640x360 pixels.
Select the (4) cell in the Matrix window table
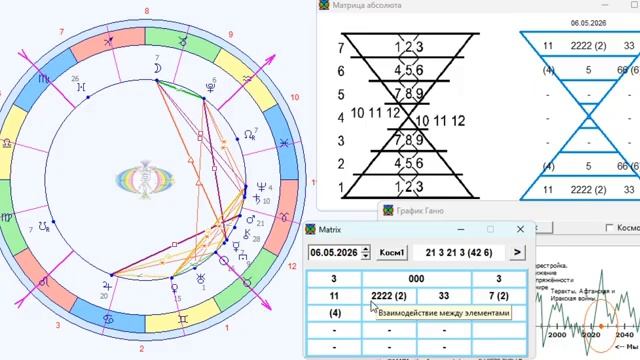pyautogui.click(x=334, y=313)
